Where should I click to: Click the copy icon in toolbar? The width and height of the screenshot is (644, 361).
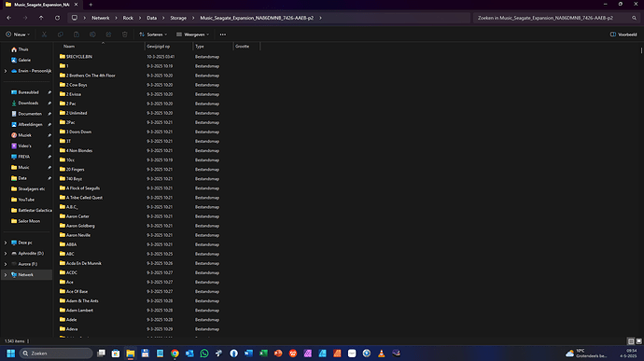61,35
